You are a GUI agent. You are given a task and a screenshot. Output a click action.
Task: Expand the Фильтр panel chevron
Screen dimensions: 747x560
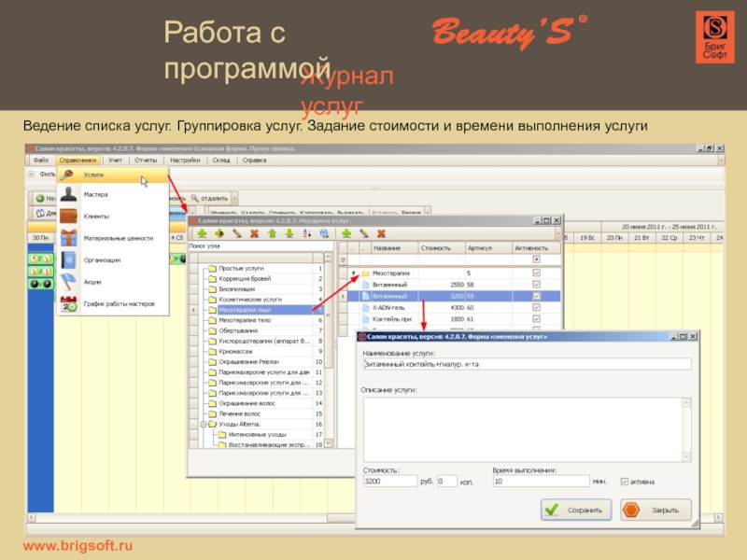point(32,175)
